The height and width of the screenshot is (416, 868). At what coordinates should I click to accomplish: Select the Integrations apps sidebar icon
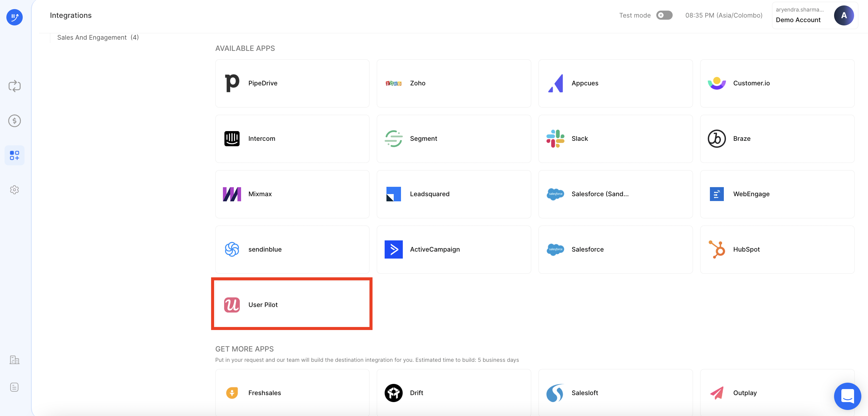(15, 155)
